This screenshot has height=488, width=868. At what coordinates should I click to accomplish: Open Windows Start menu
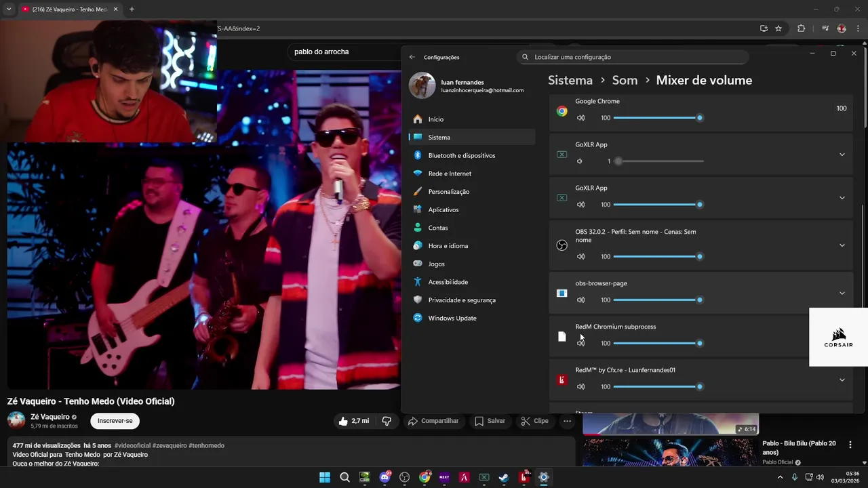(x=325, y=477)
